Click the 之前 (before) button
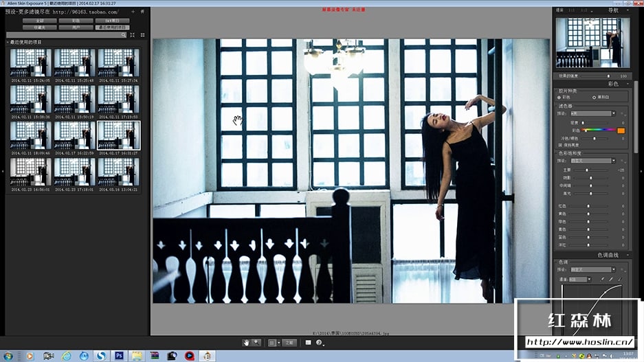Image resolution: width=644 pixels, height=362 pixels. coord(289,343)
